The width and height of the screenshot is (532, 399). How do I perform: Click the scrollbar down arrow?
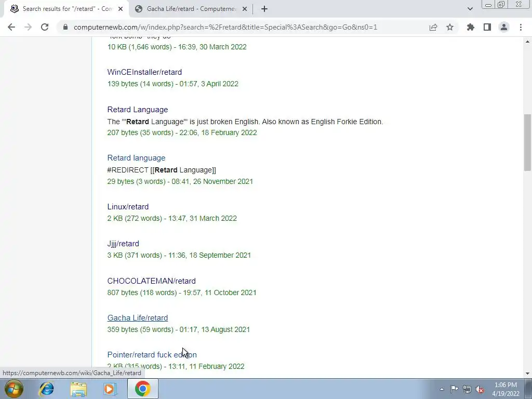coord(527,374)
